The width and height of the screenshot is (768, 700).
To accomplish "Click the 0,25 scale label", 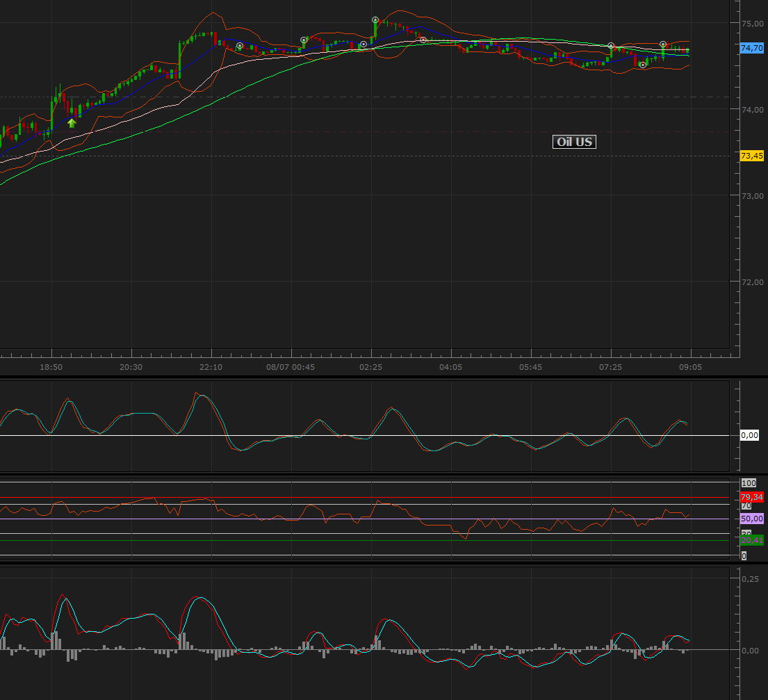I will (x=751, y=579).
